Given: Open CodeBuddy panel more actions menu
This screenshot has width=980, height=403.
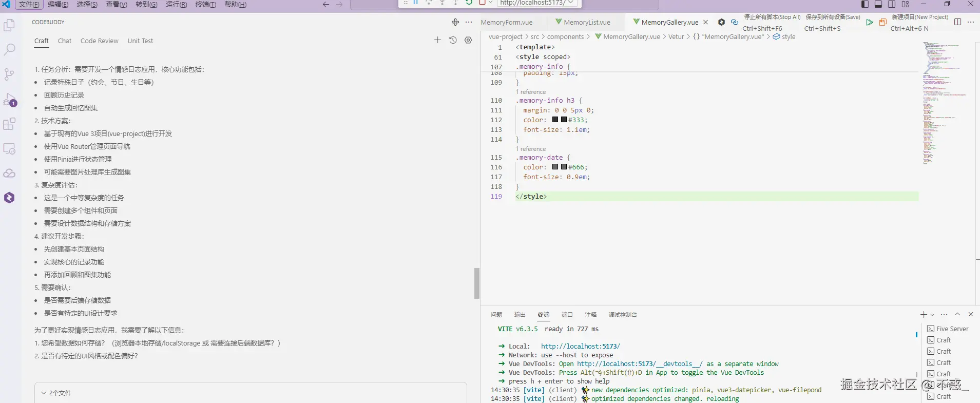Looking at the screenshot, I should click(x=469, y=22).
